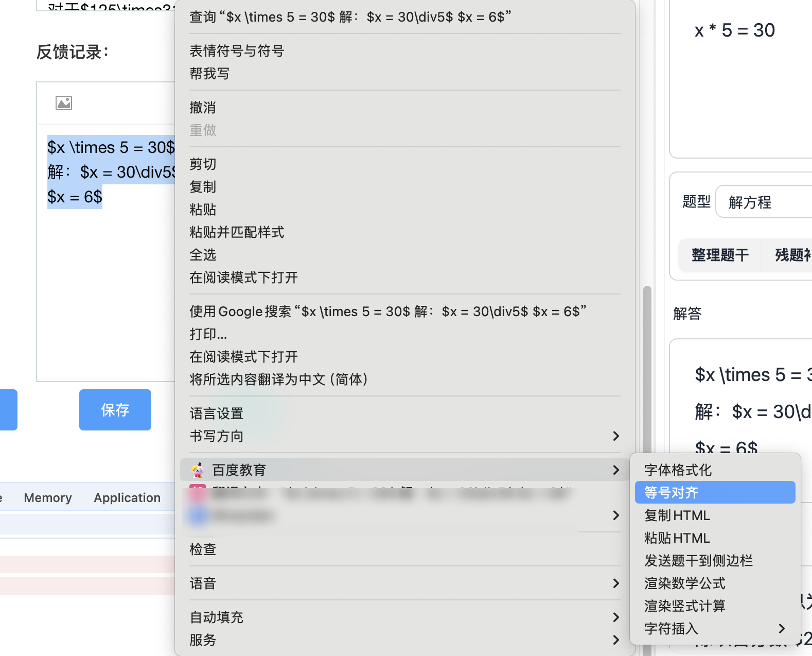Select 渲染数学公式 option
This screenshot has width=812, height=656.
[684, 583]
